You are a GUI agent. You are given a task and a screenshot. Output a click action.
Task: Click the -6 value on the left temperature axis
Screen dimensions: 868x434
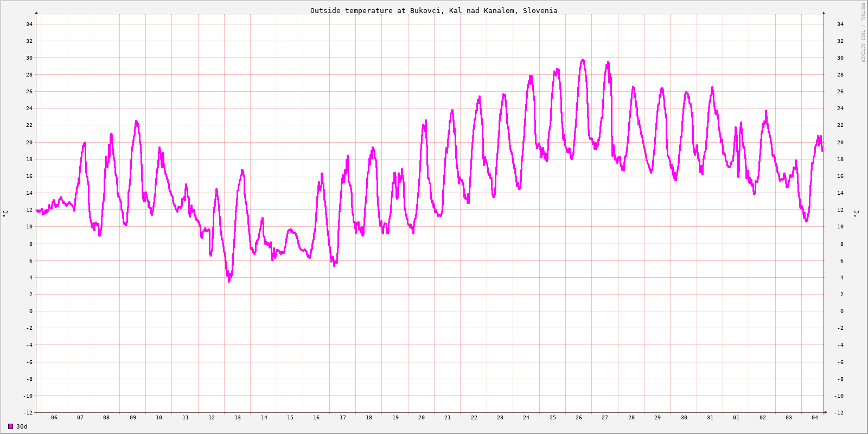pyautogui.click(x=29, y=362)
